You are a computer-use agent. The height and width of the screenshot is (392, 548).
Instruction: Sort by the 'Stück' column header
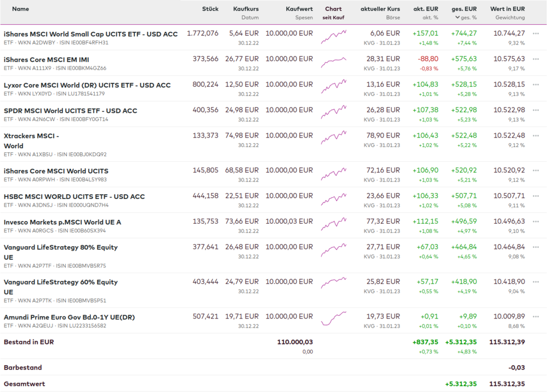(x=210, y=9)
